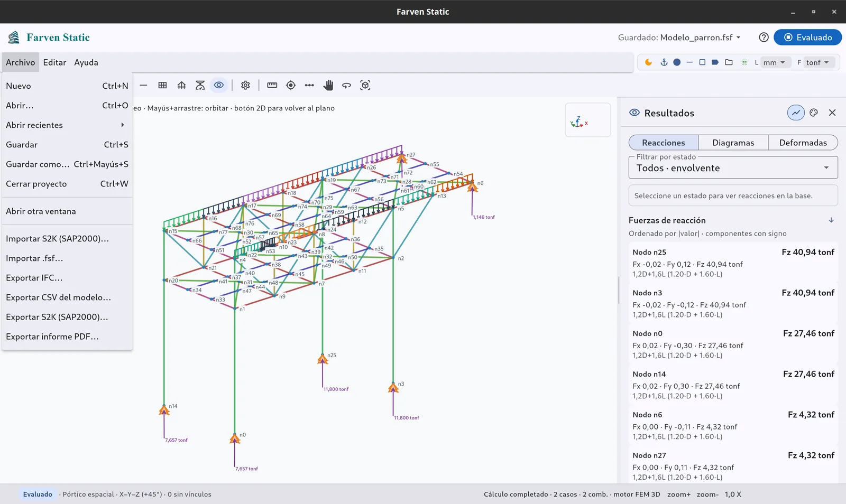Click the Evaluado status button
This screenshot has height=504, width=846.
point(808,38)
